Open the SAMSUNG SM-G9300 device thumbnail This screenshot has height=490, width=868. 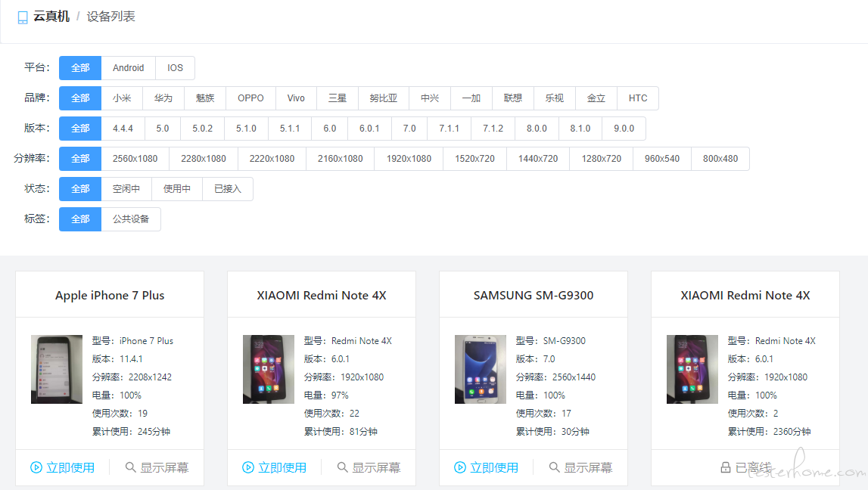481,369
